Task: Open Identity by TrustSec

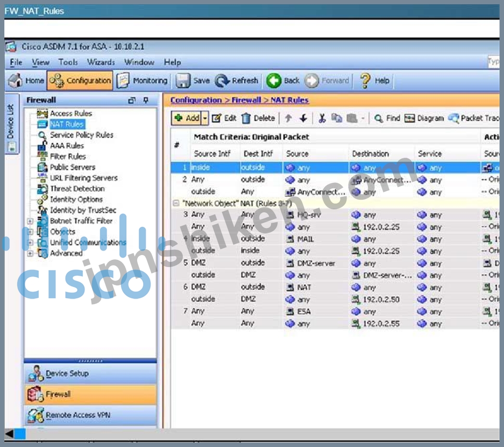Action: [83, 210]
